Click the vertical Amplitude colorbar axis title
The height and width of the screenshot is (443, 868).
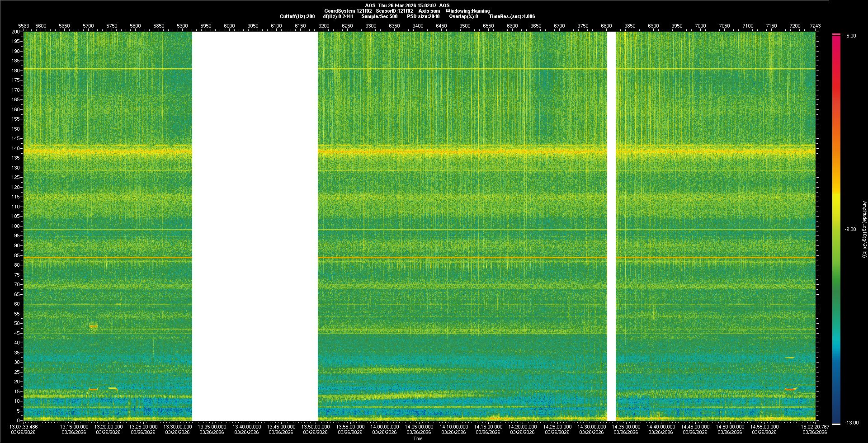pyautogui.click(x=864, y=230)
